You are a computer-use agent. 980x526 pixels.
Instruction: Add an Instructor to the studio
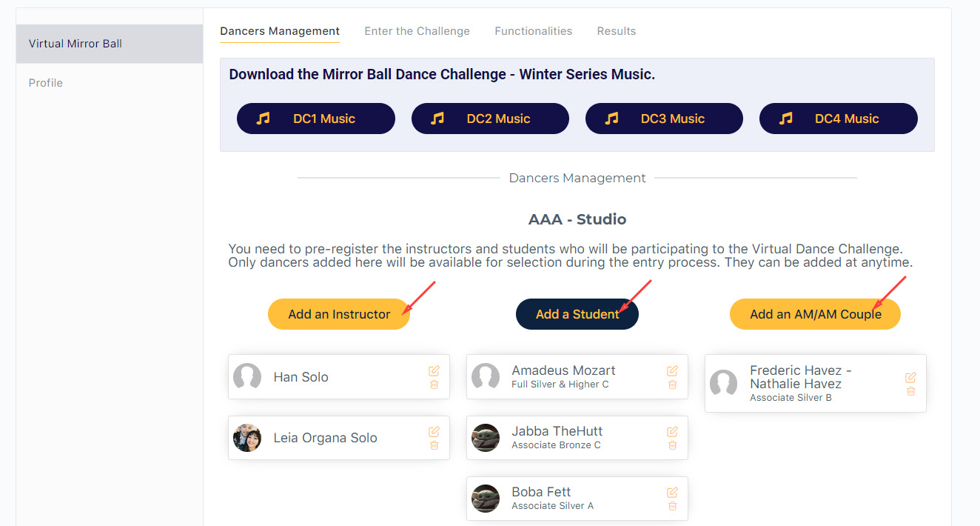pyautogui.click(x=339, y=314)
